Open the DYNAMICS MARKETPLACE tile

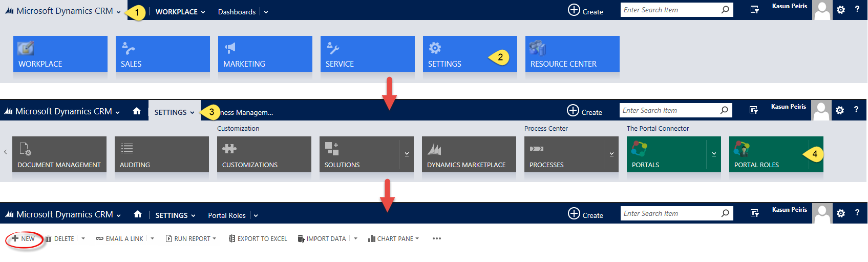pos(469,154)
